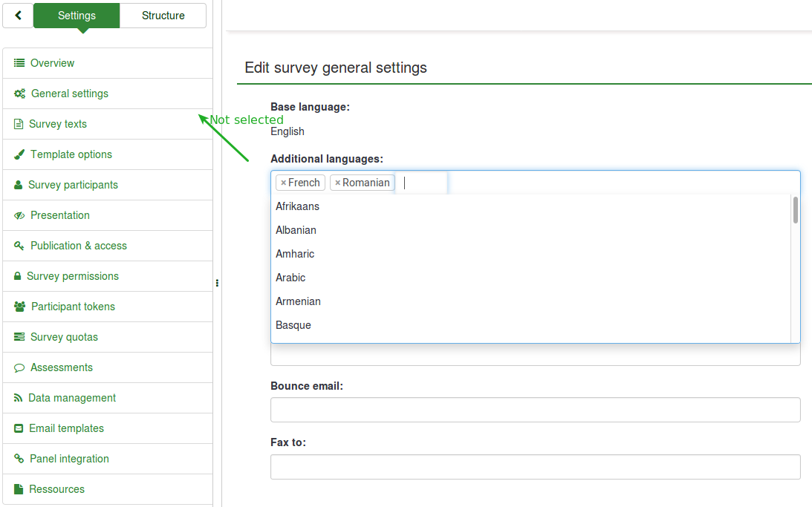
Task: Select Armenian in the dropdown list
Action: coord(299,301)
